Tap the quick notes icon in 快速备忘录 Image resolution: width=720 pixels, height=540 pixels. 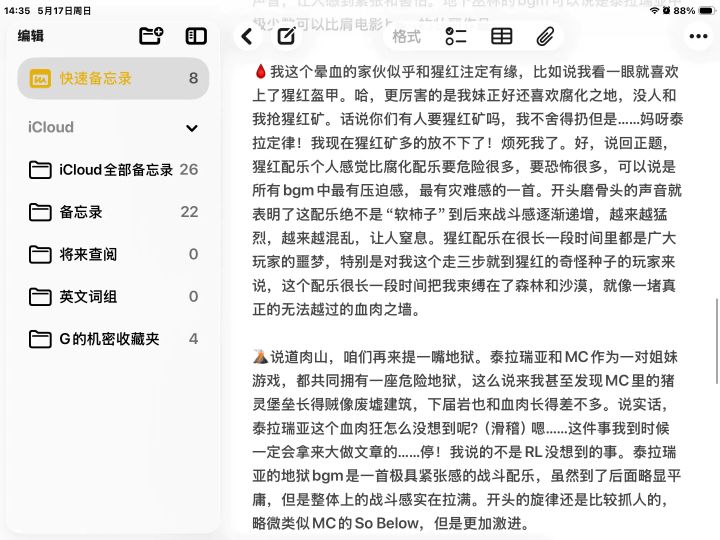coord(40,79)
